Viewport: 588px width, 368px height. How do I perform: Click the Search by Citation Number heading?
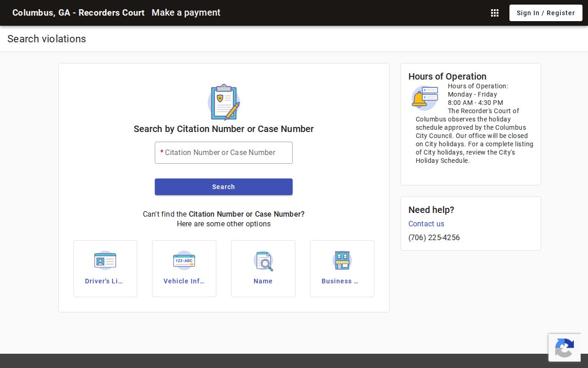(224, 129)
